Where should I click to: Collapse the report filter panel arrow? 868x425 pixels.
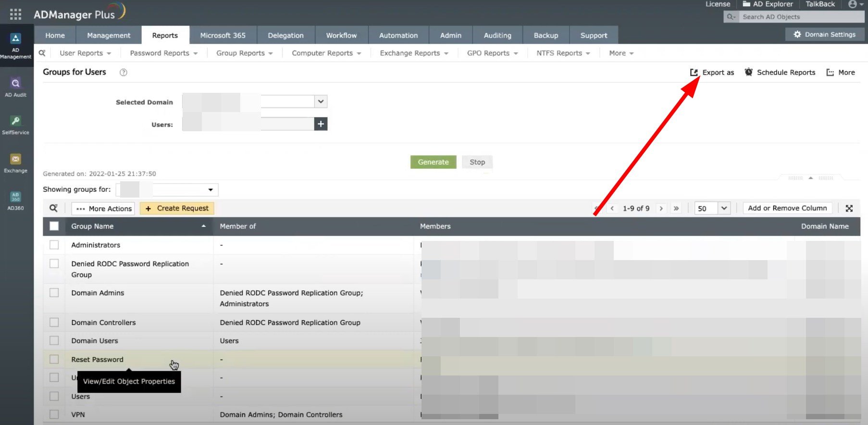pyautogui.click(x=811, y=178)
